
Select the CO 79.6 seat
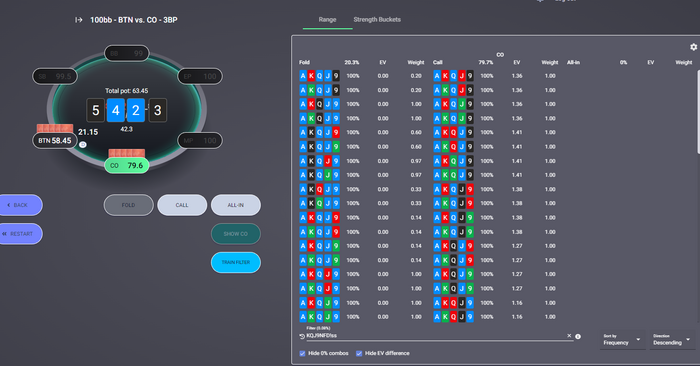pos(127,166)
